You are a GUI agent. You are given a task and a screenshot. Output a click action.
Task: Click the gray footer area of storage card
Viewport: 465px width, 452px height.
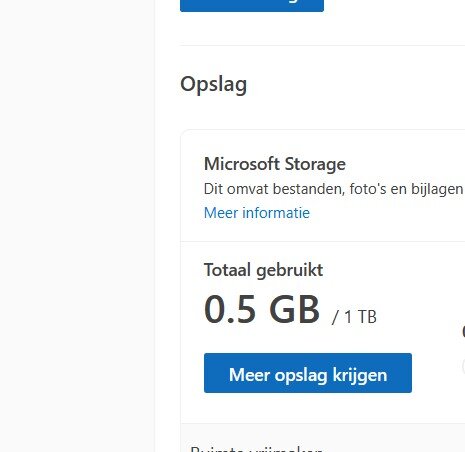tap(323, 438)
